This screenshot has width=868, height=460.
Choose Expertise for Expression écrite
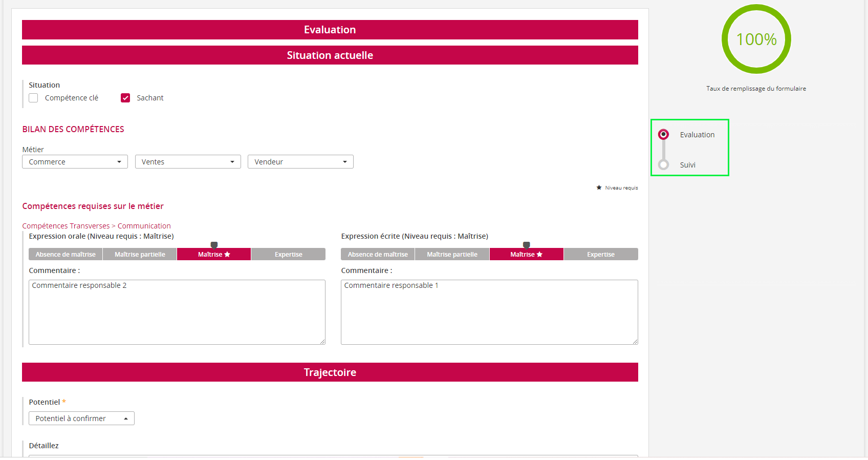coord(600,255)
